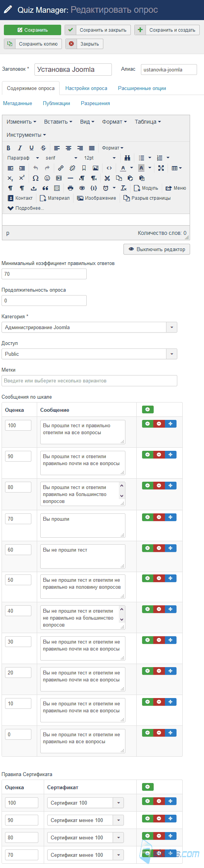Click the clear formatting icon

coord(123,188)
